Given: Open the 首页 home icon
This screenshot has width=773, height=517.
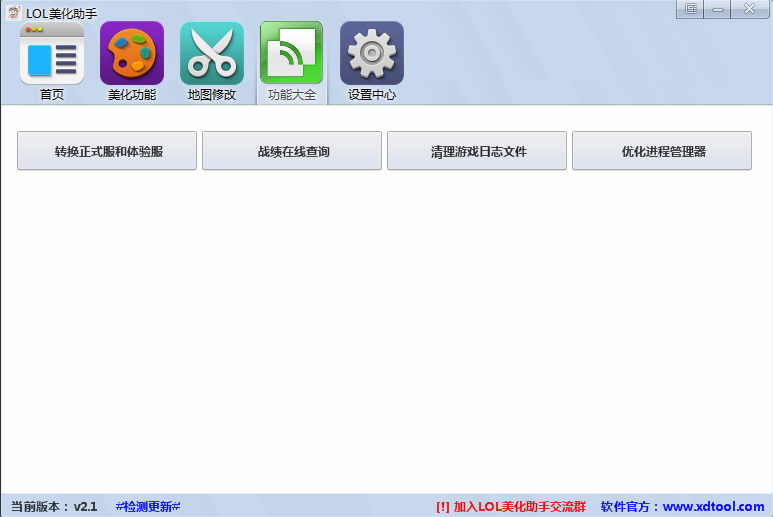Looking at the screenshot, I should pyautogui.click(x=52, y=53).
